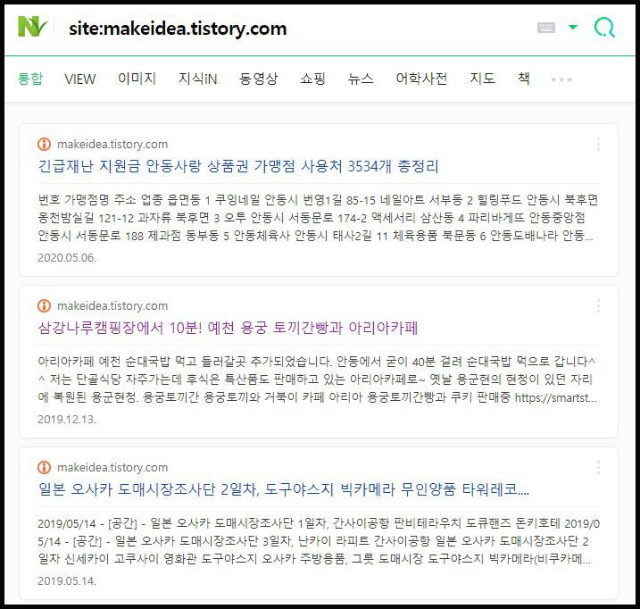
Task: Switch to the VIEW tab
Action: [80, 79]
